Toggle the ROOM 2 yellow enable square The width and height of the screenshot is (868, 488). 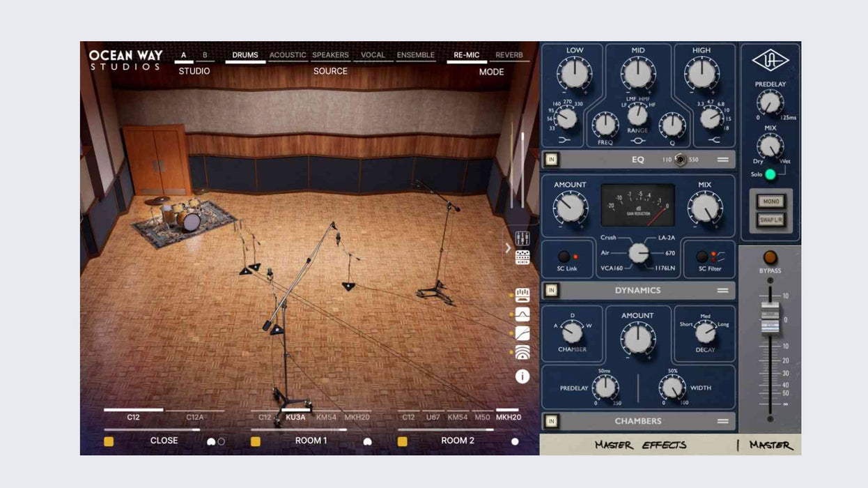403,441
